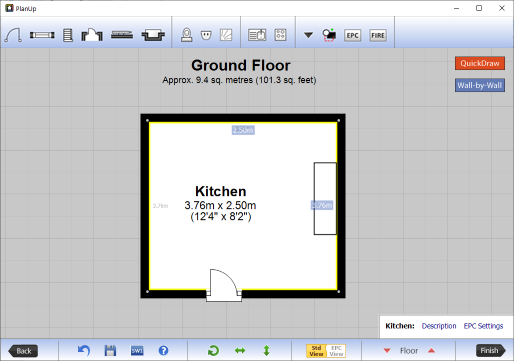Select the shower tray icon
The height and width of the screenshot is (361, 514).
tap(226, 35)
